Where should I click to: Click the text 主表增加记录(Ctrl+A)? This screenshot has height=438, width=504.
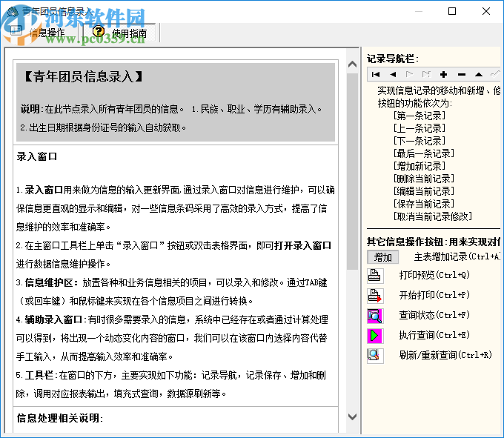point(457,256)
